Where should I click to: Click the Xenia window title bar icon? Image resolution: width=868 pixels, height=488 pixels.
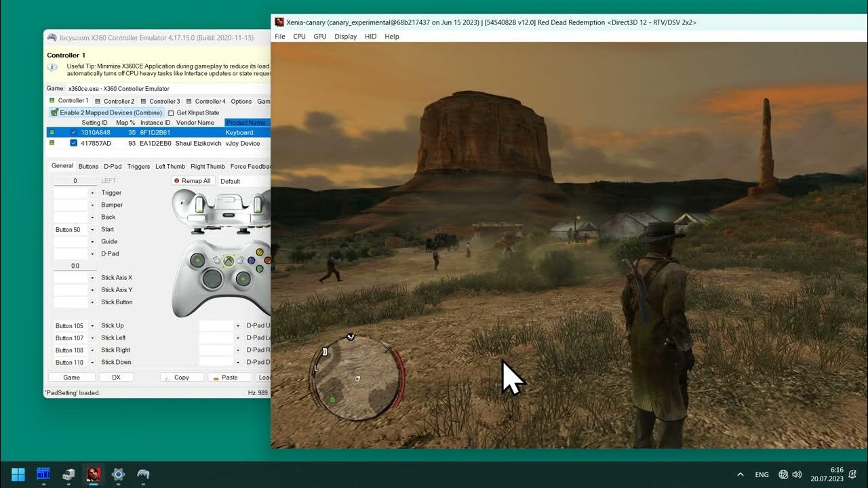coord(279,22)
